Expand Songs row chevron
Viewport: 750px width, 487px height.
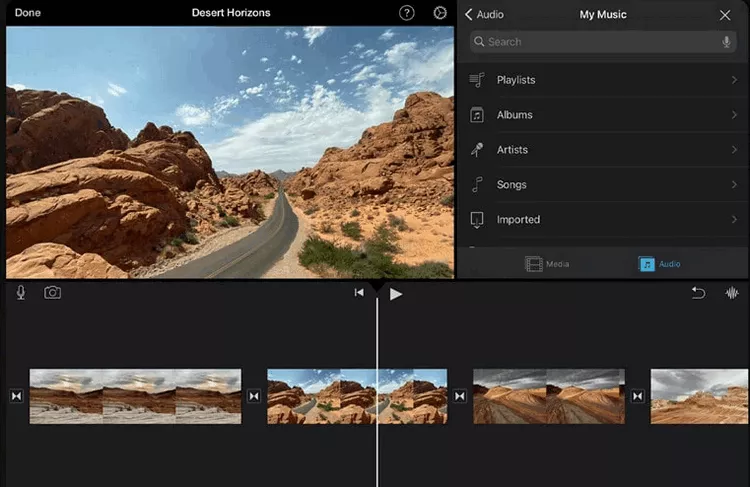click(x=734, y=185)
